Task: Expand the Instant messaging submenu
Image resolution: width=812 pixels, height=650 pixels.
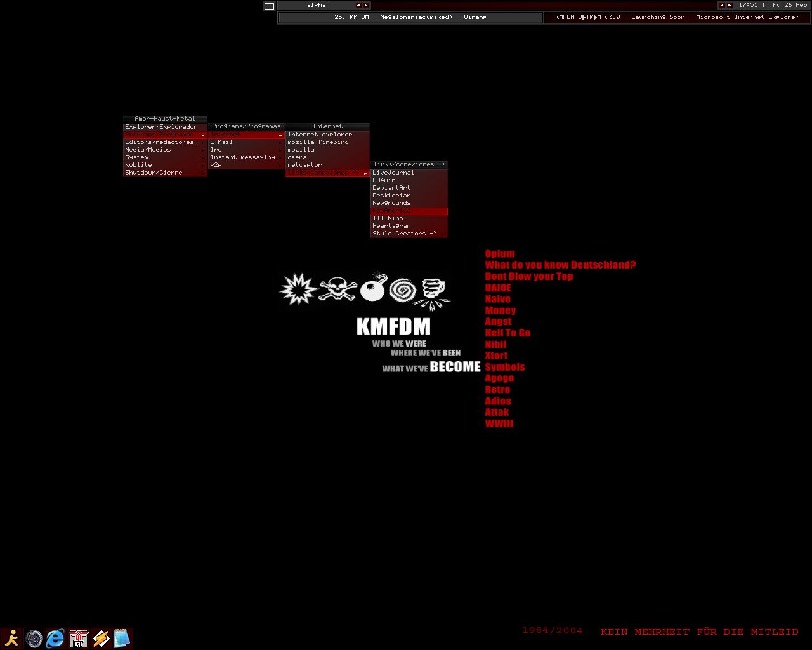Action: point(246,157)
